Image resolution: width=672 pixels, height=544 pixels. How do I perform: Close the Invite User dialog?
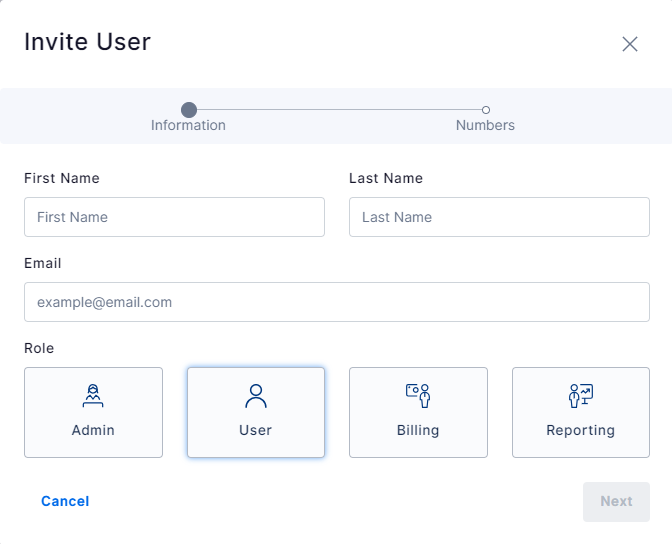pos(630,44)
